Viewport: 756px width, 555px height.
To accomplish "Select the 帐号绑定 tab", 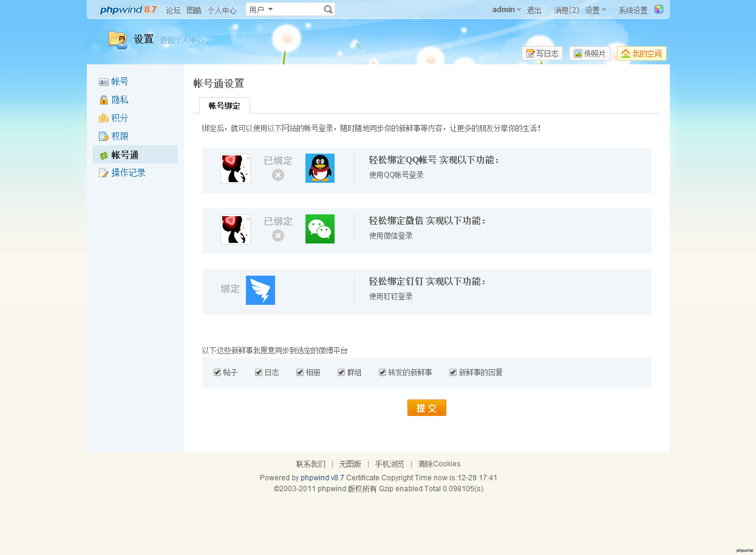I will point(224,106).
